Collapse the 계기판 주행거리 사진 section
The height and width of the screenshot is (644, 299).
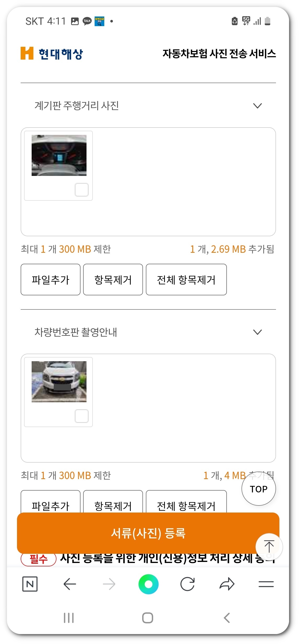coord(258,106)
